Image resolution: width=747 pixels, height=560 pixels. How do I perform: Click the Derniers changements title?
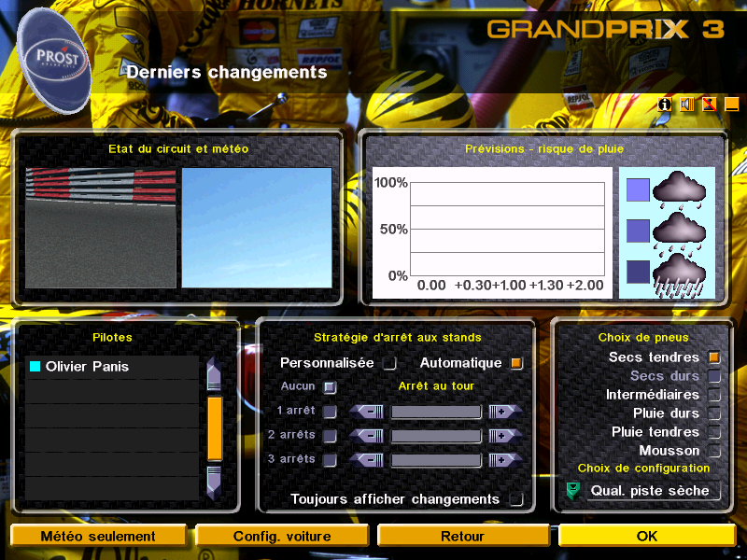[226, 72]
